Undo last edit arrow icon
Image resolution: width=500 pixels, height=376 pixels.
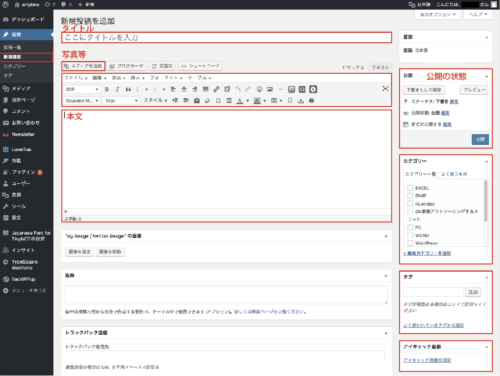point(238,89)
